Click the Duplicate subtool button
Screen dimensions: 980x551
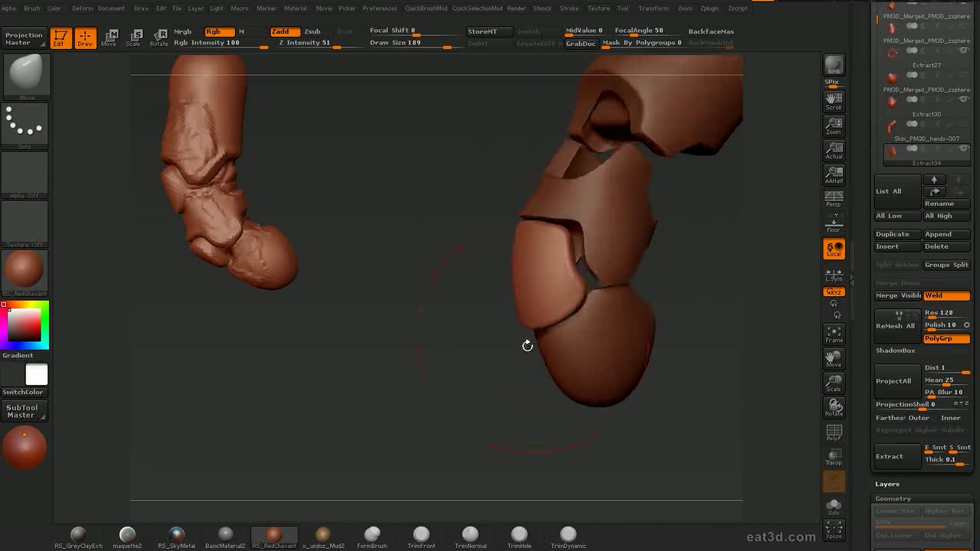[x=897, y=234]
